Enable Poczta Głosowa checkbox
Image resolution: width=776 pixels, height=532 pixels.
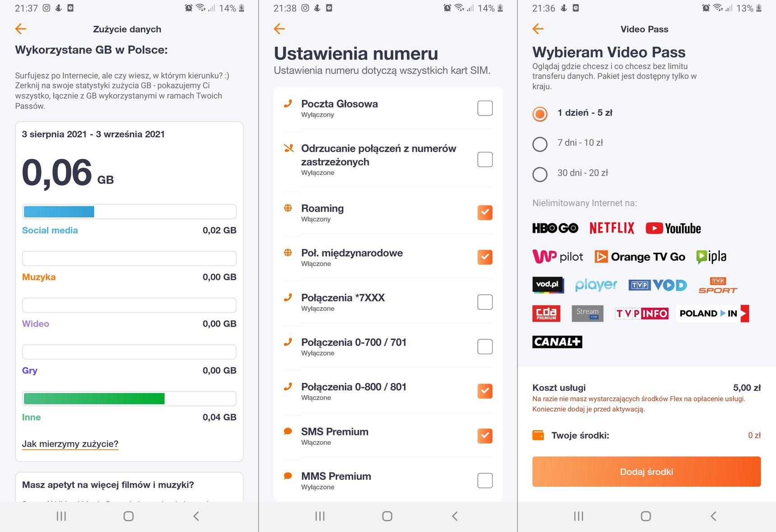485,108
